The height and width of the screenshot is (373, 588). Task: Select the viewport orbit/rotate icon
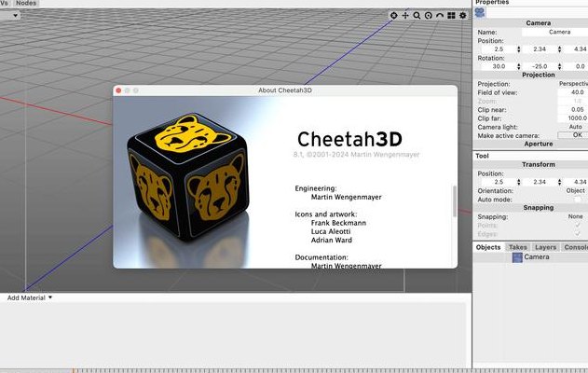(x=429, y=15)
